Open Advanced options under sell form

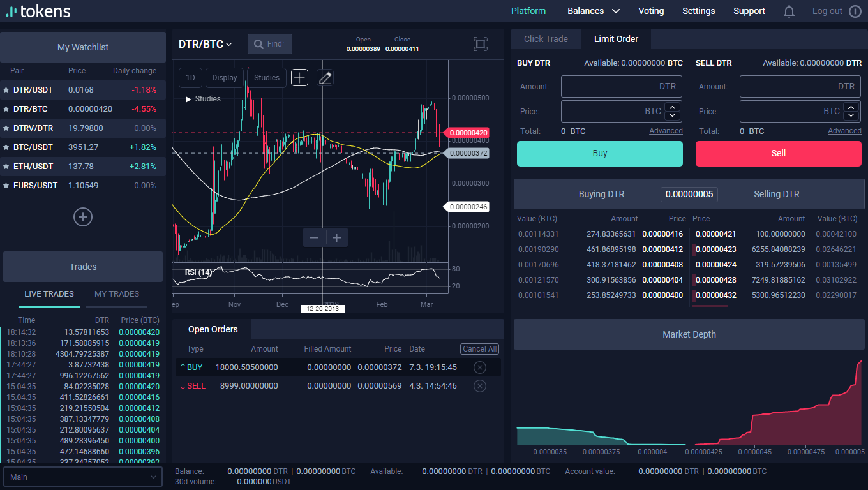point(844,131)
